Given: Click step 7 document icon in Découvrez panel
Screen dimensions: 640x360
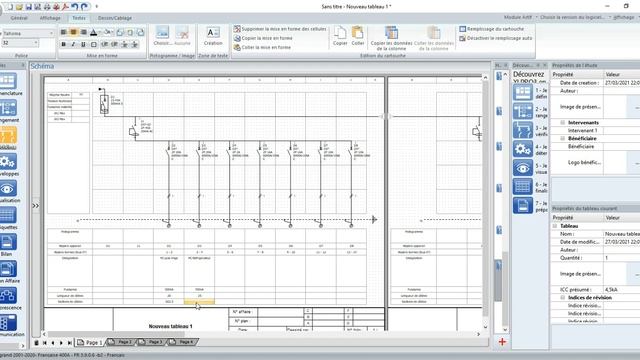Looking at the screenshot, I should [x=523, y=205].
